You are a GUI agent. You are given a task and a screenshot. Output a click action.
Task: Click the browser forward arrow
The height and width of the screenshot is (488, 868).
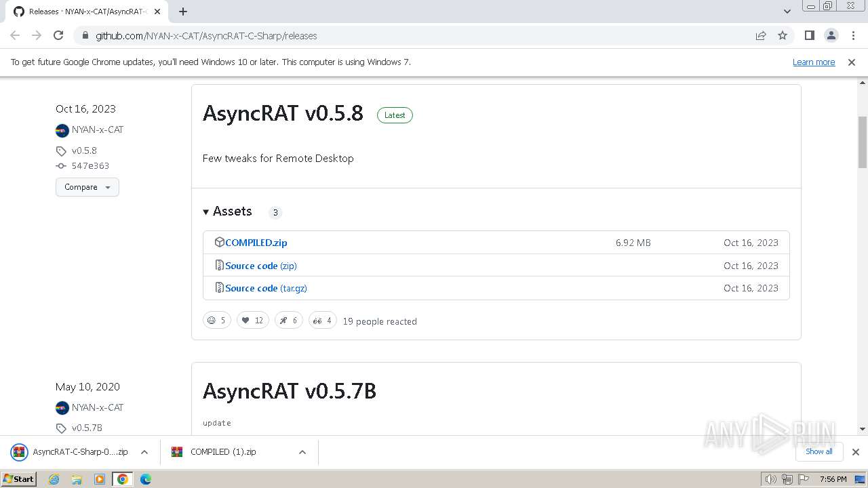[x=37, y=35]
